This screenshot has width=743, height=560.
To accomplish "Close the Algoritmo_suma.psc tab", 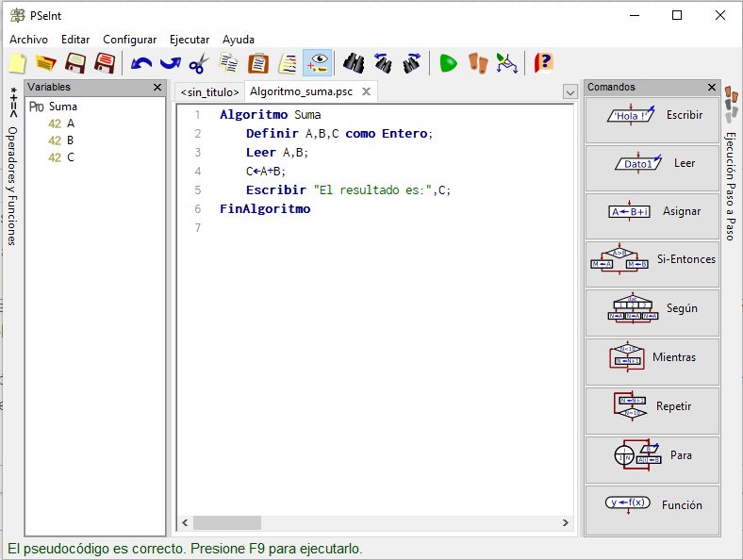I will (366, 91).
